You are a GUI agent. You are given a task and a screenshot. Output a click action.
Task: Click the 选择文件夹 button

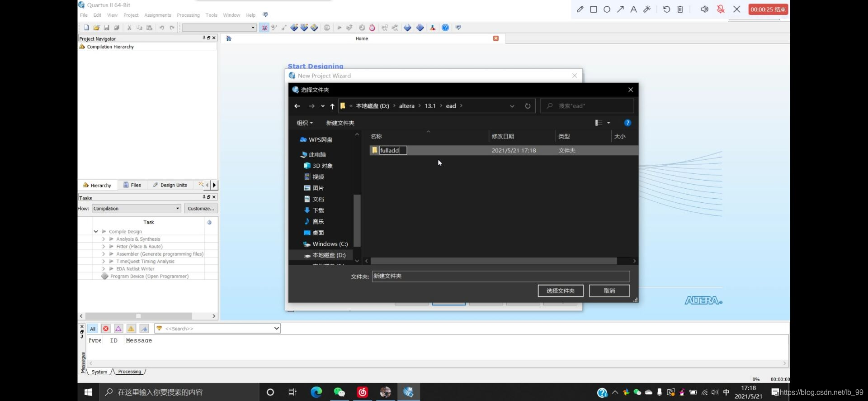click(561, 291)
